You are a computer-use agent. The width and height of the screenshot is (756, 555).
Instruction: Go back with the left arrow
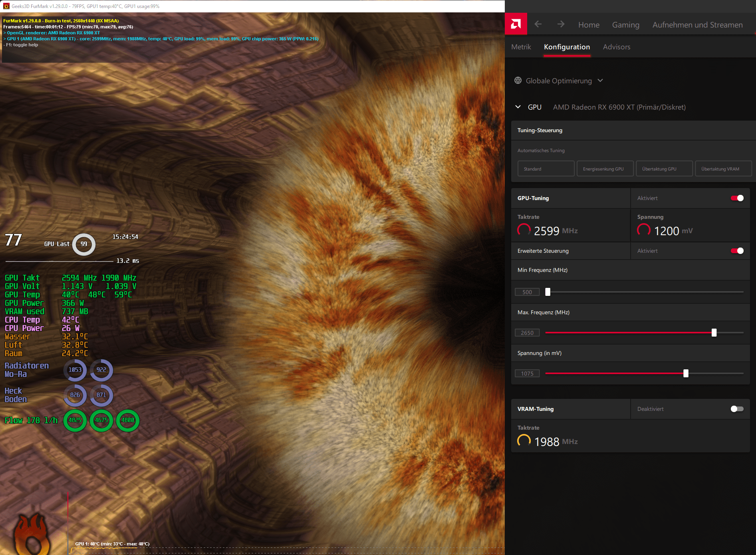pyautogui.click(x=538, y=24)
